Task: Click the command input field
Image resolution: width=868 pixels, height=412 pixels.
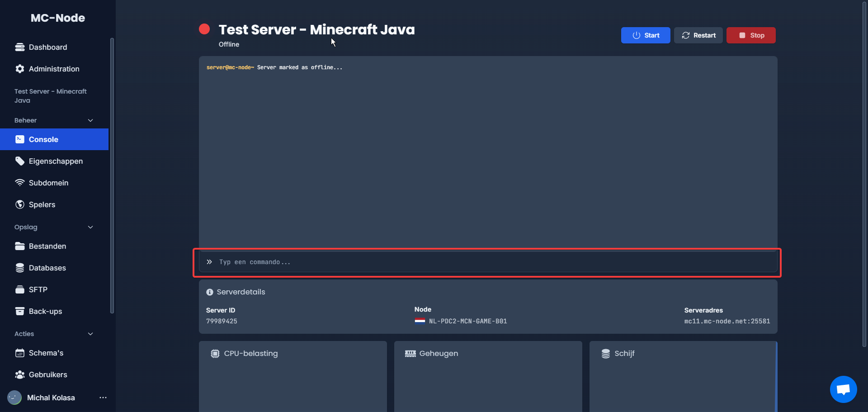Action: (488, 262)
